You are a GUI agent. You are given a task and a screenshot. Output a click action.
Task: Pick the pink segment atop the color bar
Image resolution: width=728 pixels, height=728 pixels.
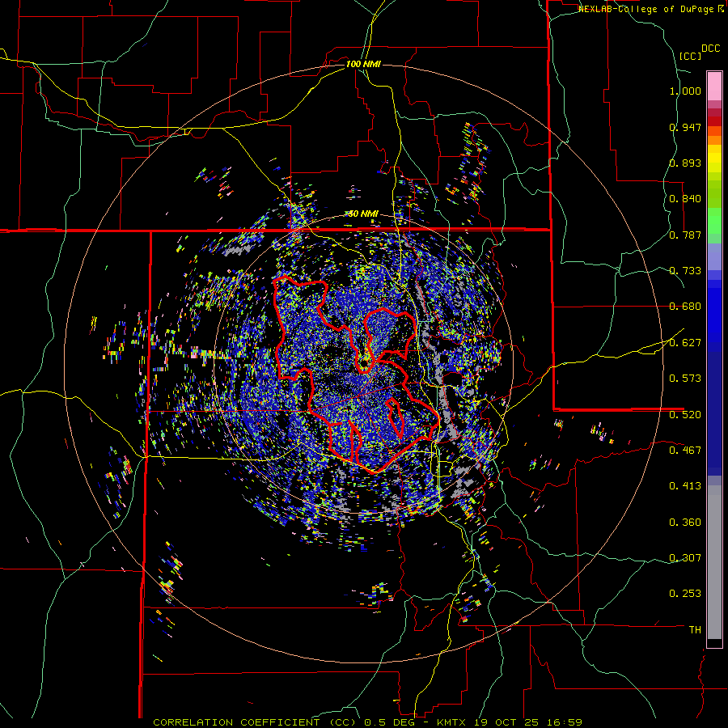[714, 86]
